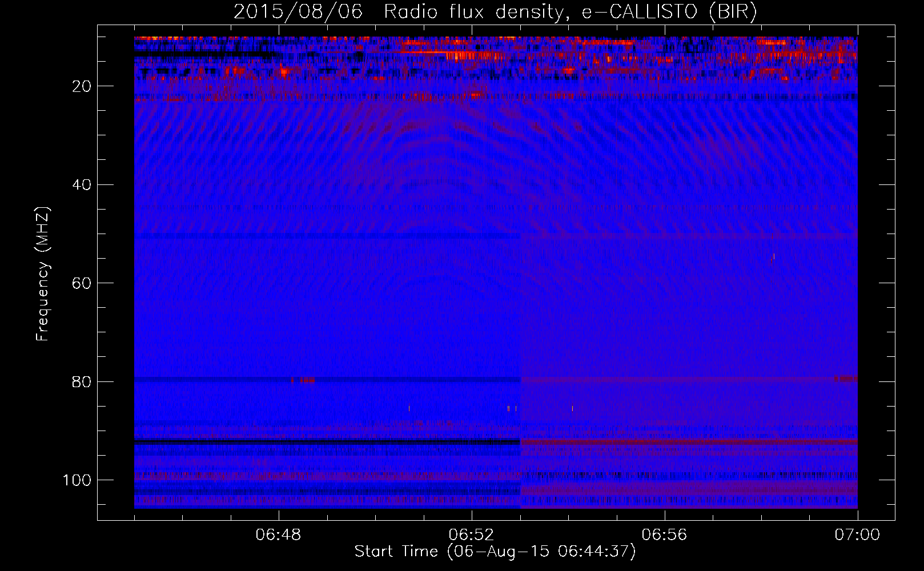Image resolution: width=924 pixels, height=571 pixels.
Task: Click the Frequency (MHz) y-axis label
Action: 43,274
